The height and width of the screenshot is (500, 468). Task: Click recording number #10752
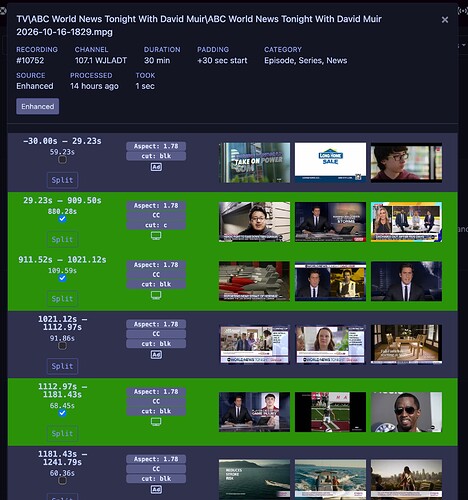pos(30,61)
